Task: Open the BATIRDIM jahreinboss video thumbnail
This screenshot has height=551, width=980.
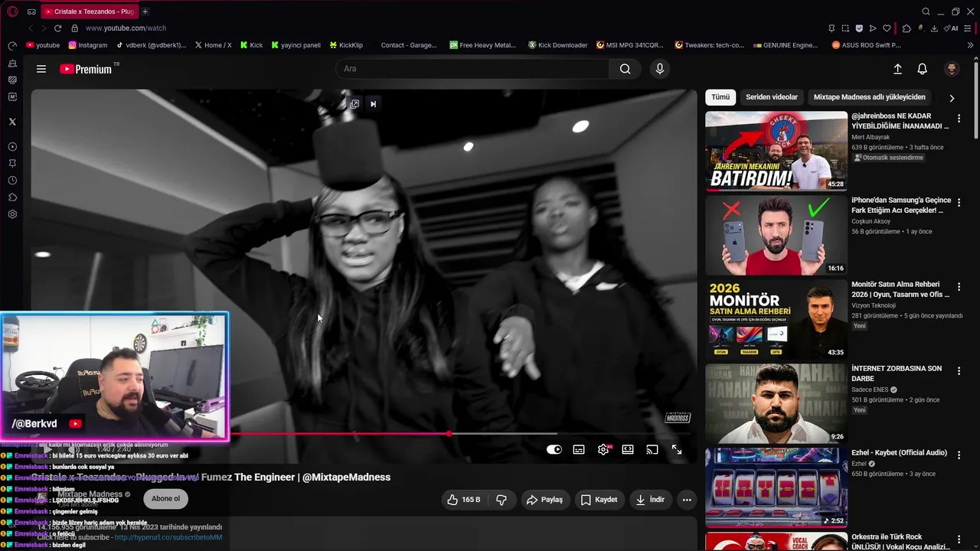Action: 776,151
